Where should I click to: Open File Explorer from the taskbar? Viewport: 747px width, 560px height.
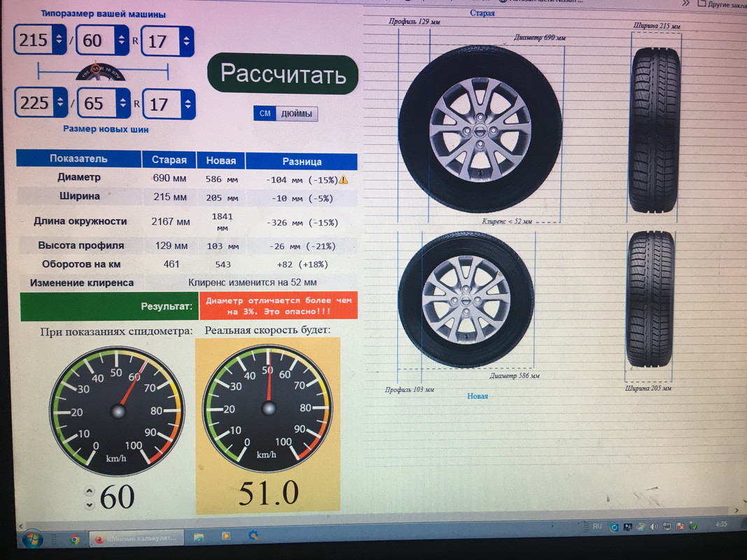[x=199, y=537]
